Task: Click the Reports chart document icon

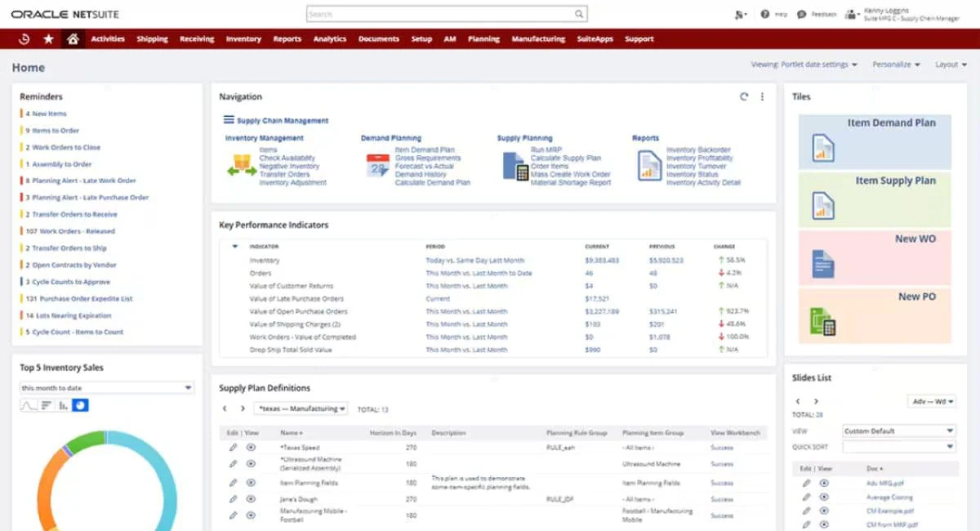Action: [x=649, y=166]
